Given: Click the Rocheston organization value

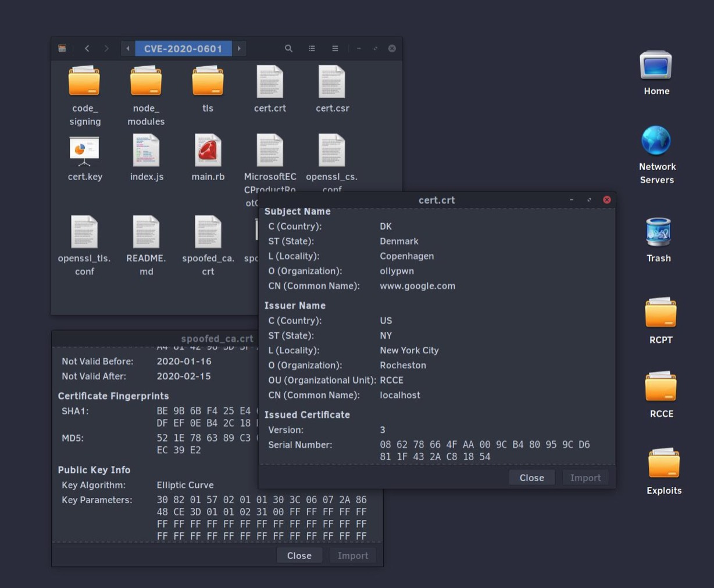Looking at the screenshot, I should pyautogui.click(x=403, y=365).
